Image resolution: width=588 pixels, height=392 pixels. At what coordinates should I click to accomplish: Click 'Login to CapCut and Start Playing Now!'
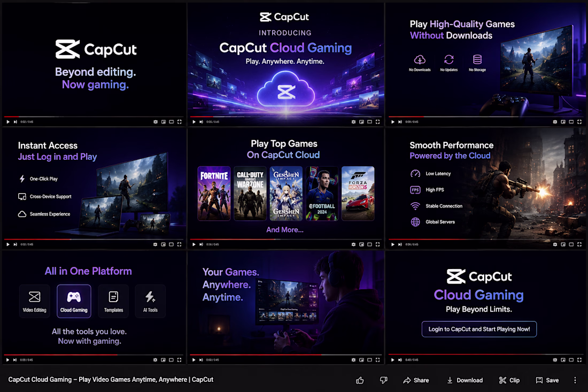click(479, 329)
